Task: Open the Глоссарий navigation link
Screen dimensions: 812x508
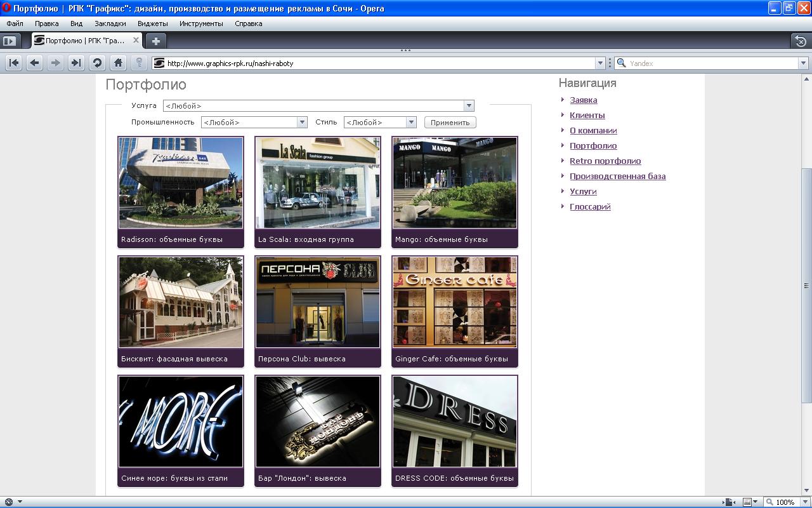Action: point(590,206)
